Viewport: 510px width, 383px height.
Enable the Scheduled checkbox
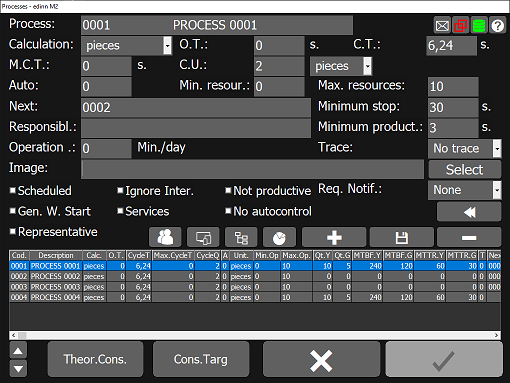click(13, 190)
